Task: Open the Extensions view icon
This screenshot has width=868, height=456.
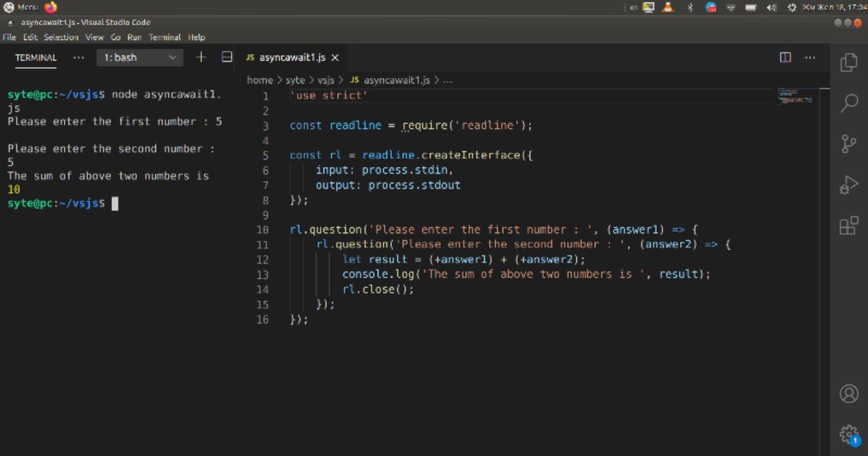Action: tap(848, 226)
